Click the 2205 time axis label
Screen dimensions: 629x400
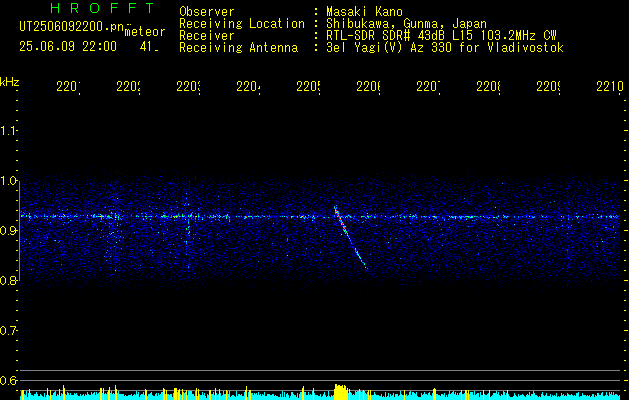308,86
